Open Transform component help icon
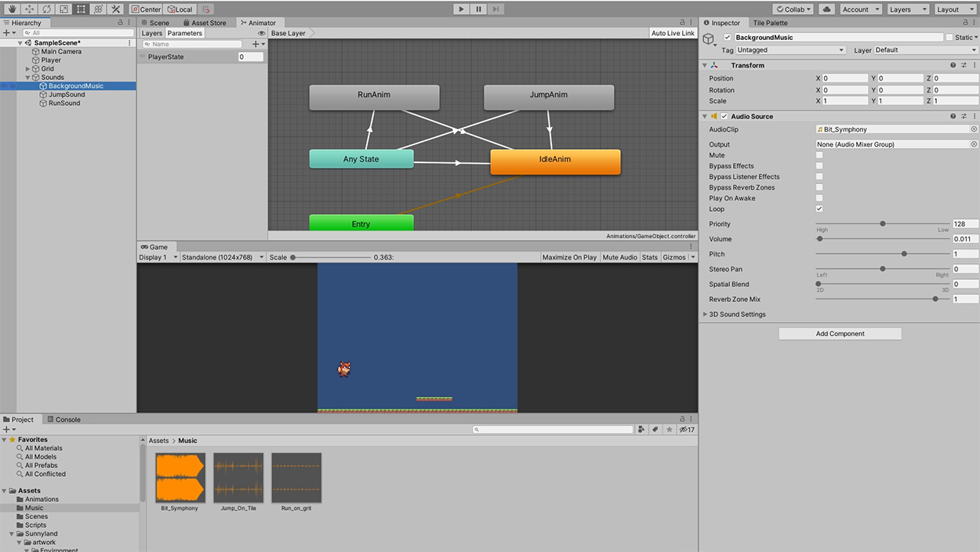Viewport: 980px width, 552px height. [x=953, y=65]
